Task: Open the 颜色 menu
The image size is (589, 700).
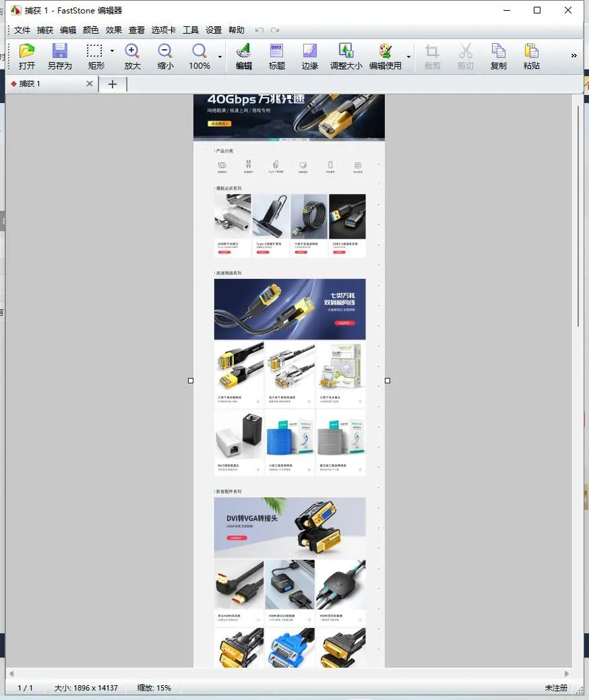Action: tap(91, 30)
